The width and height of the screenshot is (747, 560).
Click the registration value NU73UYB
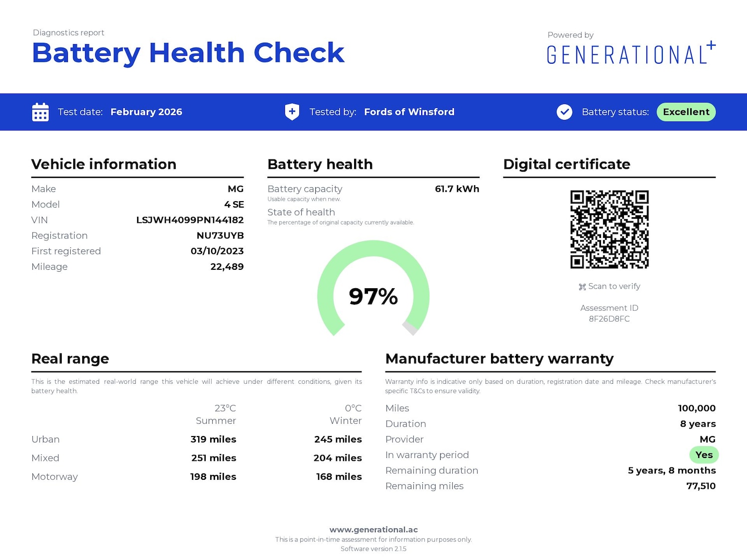pyautogui.click(x=220, y=235)
